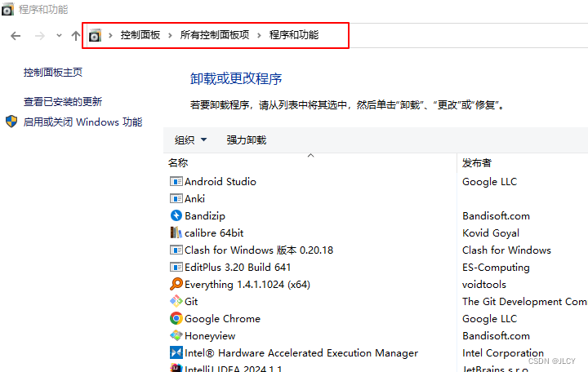Select the Anki entry in the list
Viewport: 588px width, 372px height.
point(194,199)
